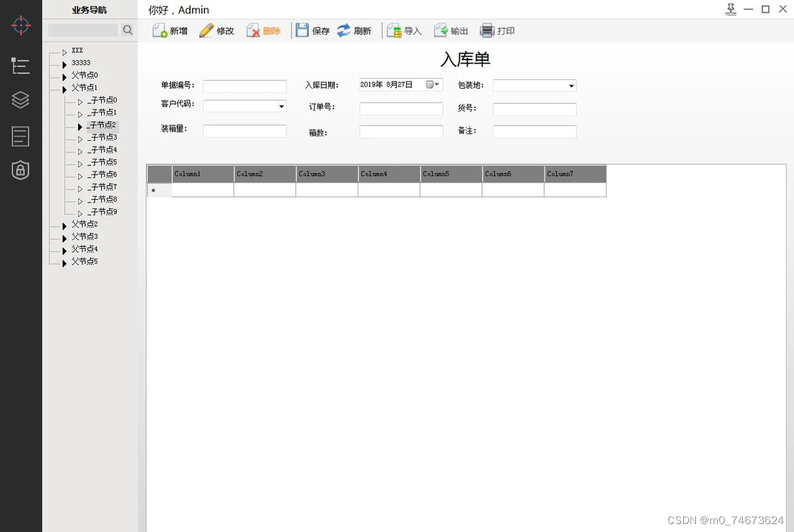Click the 导入 (import) toolbar button
Viewport: 794px width, 532px height.
(x=404, y=31)
